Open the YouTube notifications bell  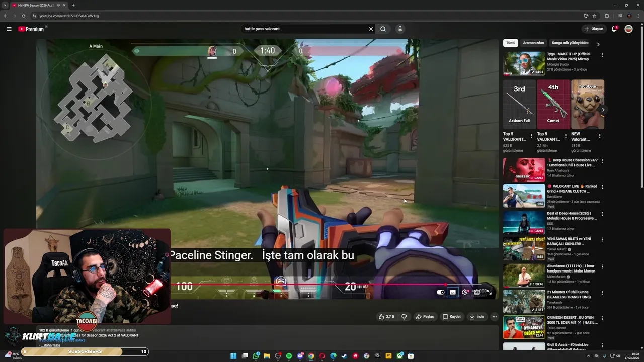point(614,29)
